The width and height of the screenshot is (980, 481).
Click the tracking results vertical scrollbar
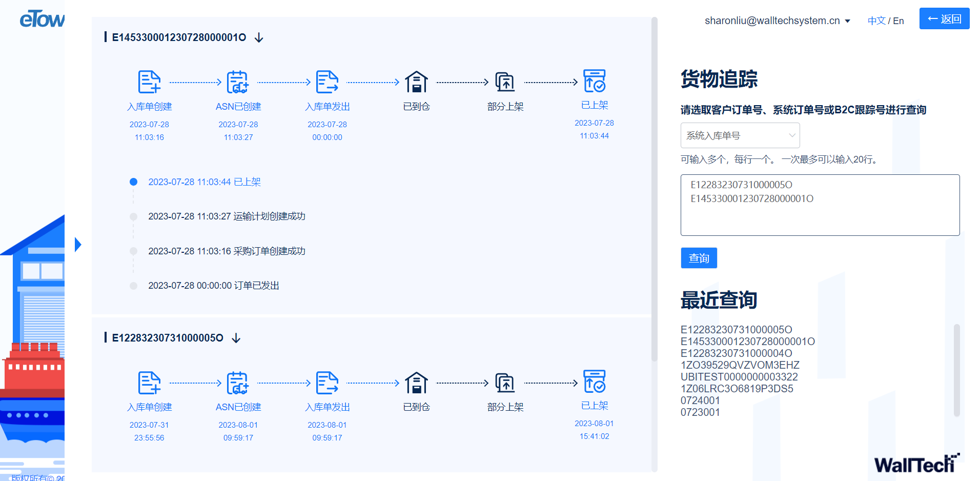(654, 190)
